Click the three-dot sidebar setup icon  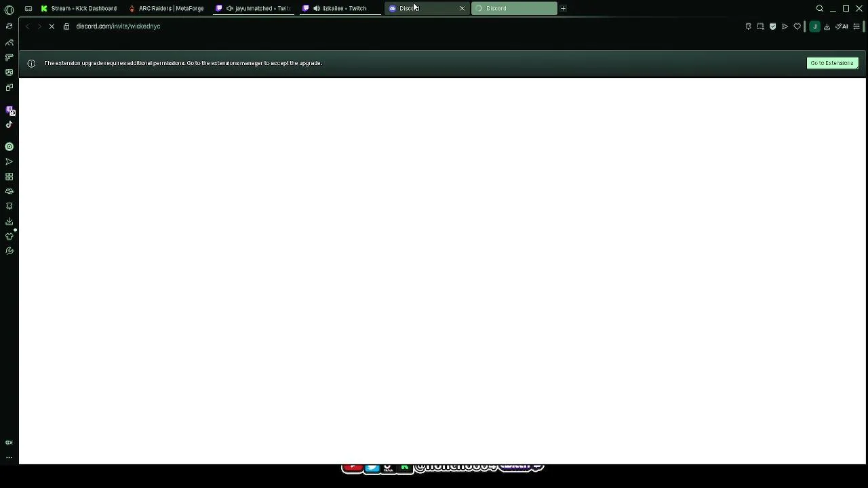coord(9,457)
